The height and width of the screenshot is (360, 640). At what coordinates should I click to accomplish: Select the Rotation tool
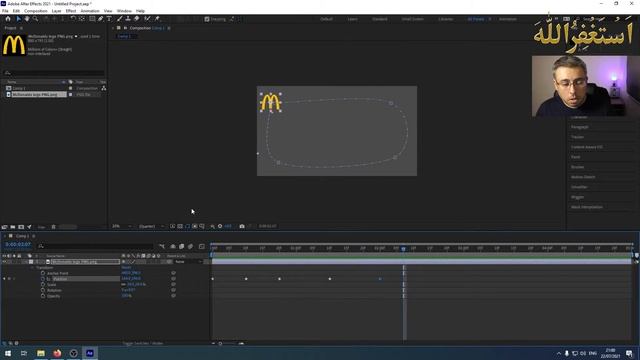(73, 19)
